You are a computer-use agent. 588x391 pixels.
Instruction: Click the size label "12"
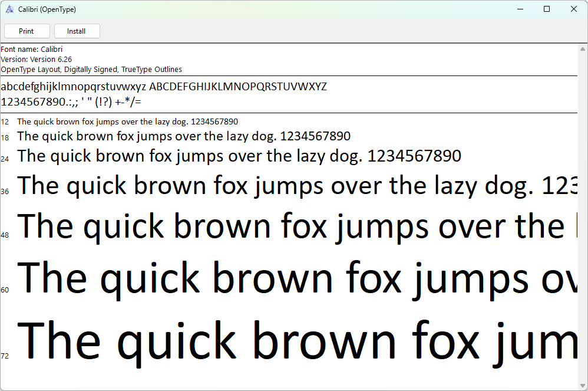(5, 122)
